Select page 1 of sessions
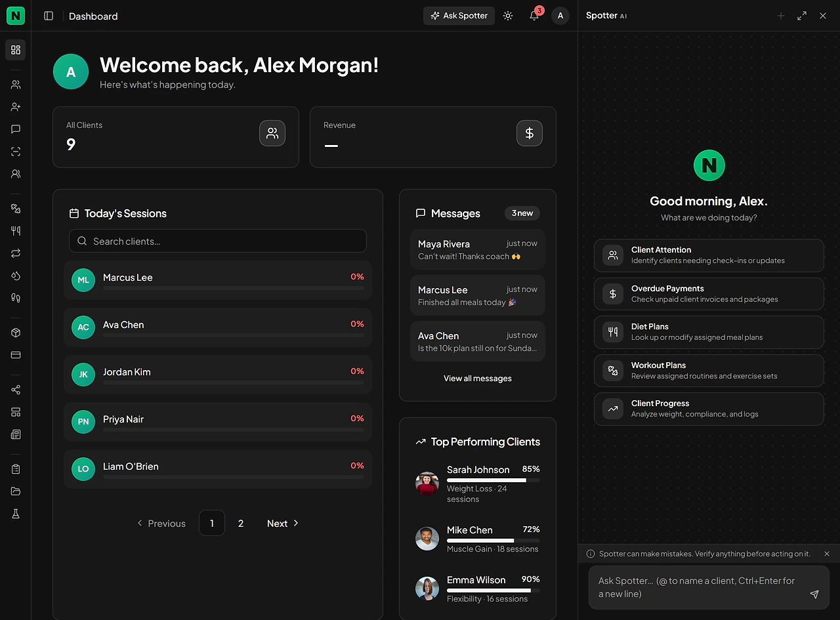The width and height of the screenshot is (840, 620). 212,524
